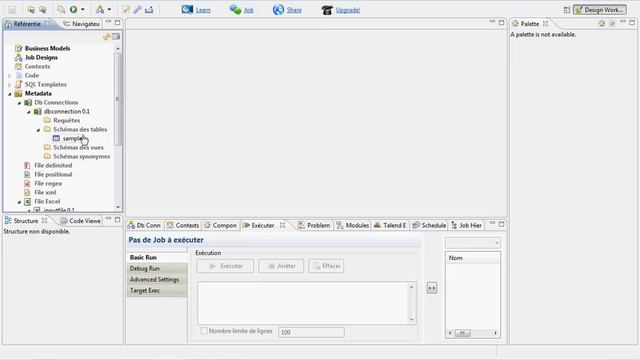
Task: Open the Problem tab
Action: pos(314,225)
